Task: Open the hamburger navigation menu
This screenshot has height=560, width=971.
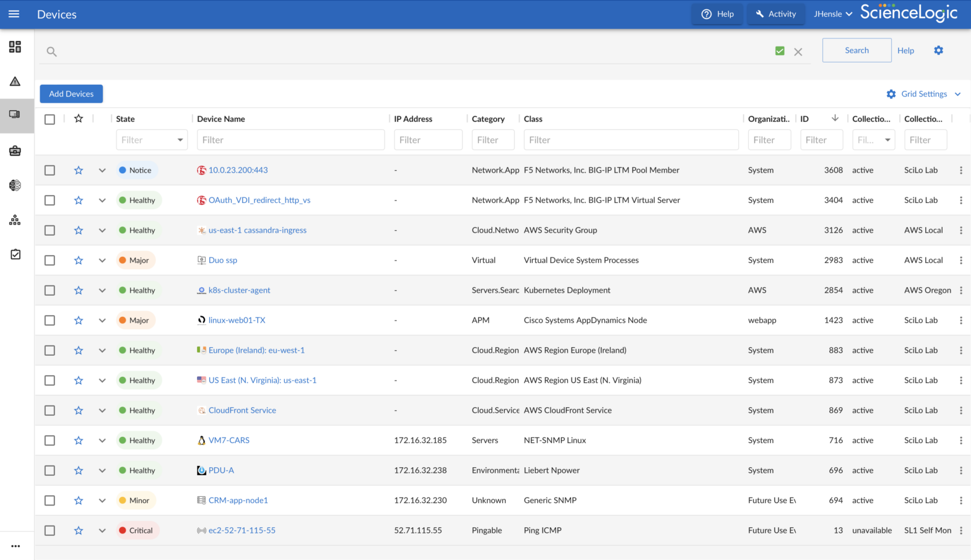Action: [x=14, y=14]
